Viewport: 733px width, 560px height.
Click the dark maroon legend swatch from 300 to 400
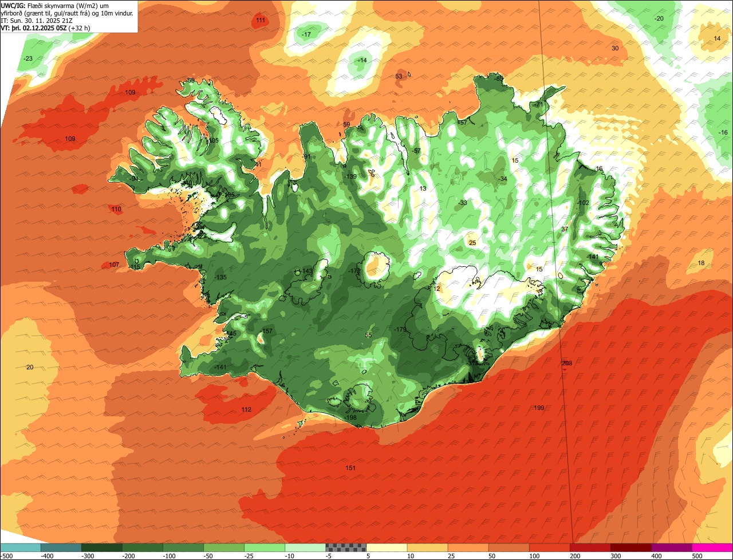[x=631, y=547]
